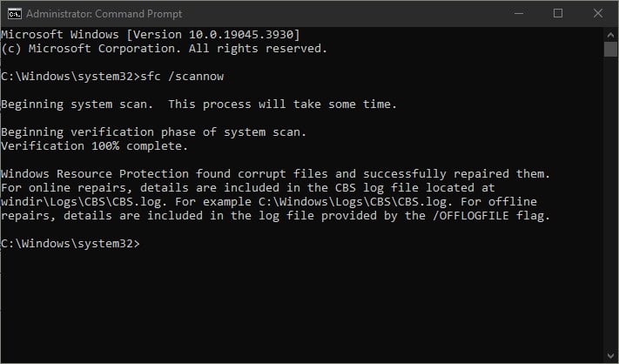Close the Administrator Command Prompt window

pos(598,14)
